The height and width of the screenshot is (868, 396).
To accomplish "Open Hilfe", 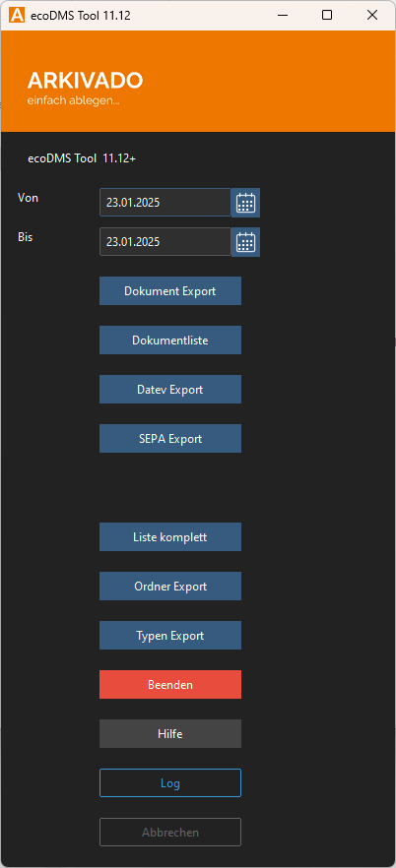I will coord(170,734).
